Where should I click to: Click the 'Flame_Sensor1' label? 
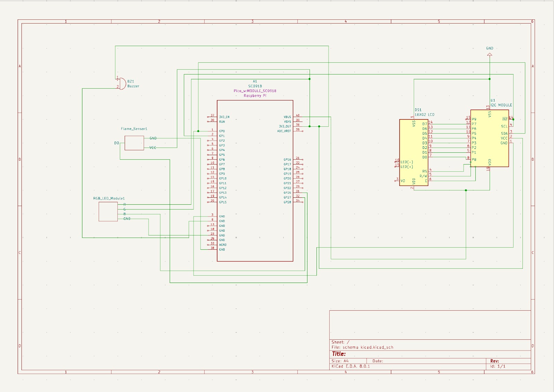[x=134, y=129]
